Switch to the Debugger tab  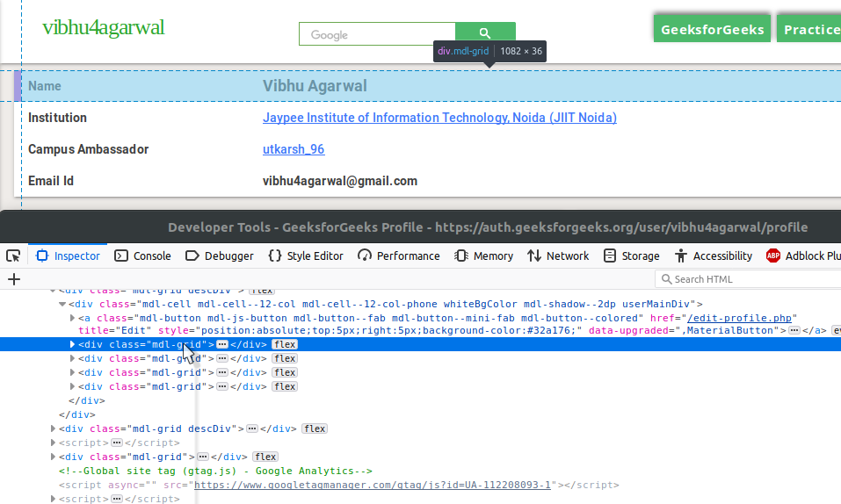coord(220,256)
